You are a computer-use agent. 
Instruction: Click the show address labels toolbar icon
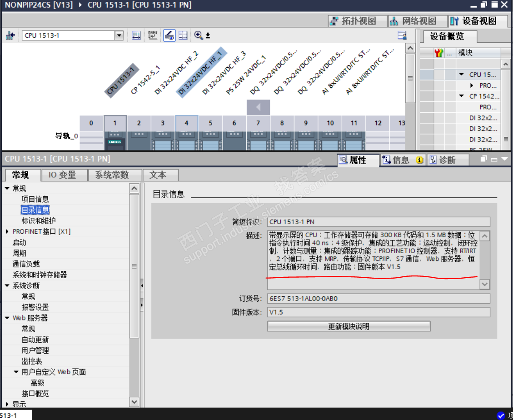(136, 35)
